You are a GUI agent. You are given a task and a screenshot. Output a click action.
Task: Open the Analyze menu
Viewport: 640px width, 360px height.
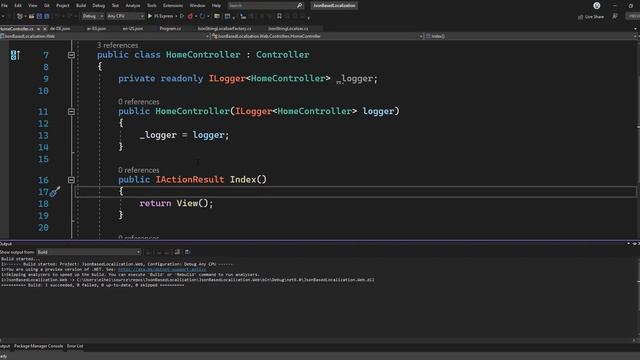click(x=133, y=5)
